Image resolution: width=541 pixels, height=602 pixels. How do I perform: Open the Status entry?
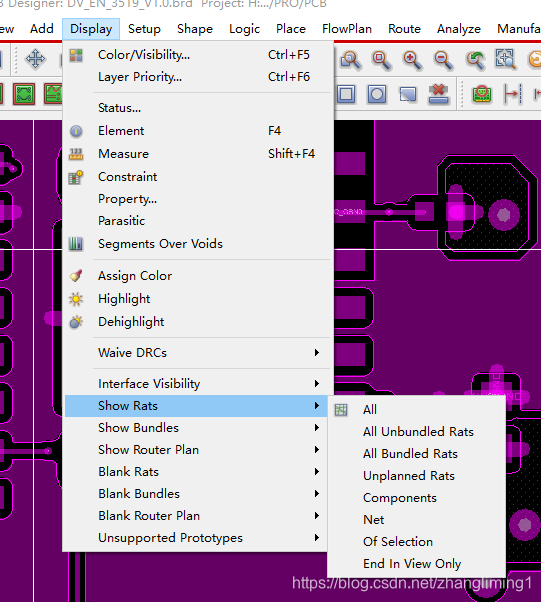198,108
